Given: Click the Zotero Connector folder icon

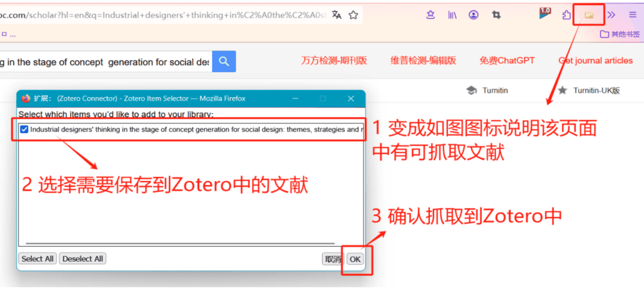Looking at the screenshot, I should point(589,15).
